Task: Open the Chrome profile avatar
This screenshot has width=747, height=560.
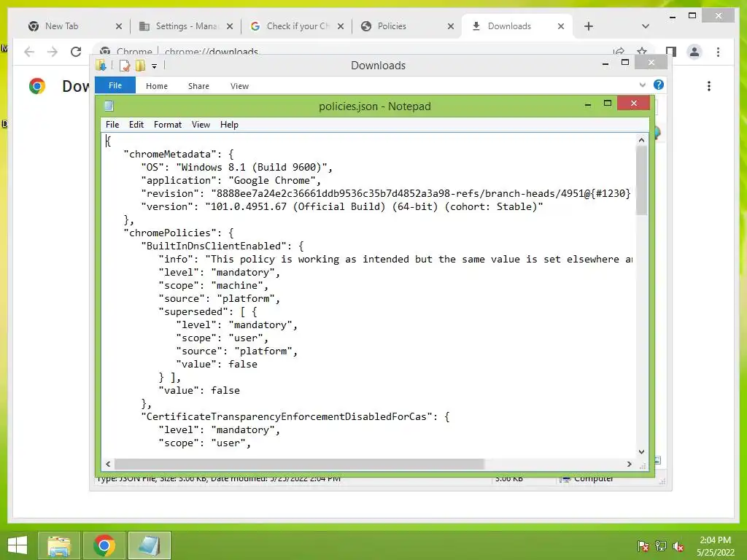Action: pos(694,52)
